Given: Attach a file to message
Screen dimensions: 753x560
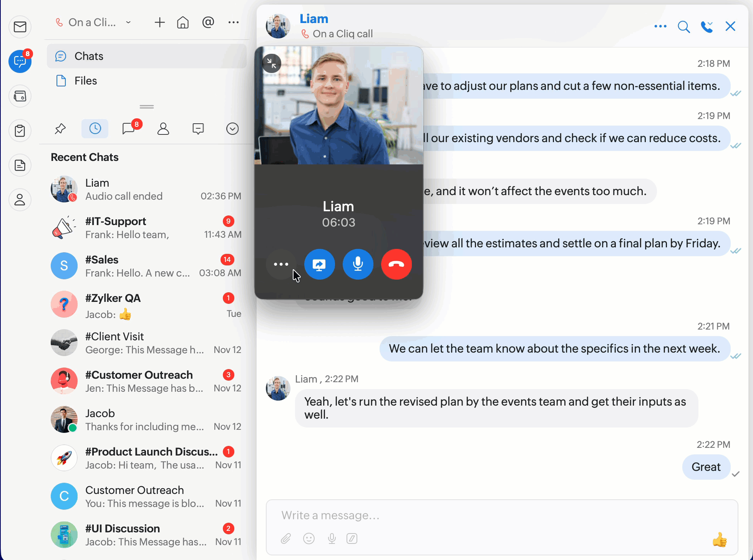Looking at the screenshot, I should 285,538.
